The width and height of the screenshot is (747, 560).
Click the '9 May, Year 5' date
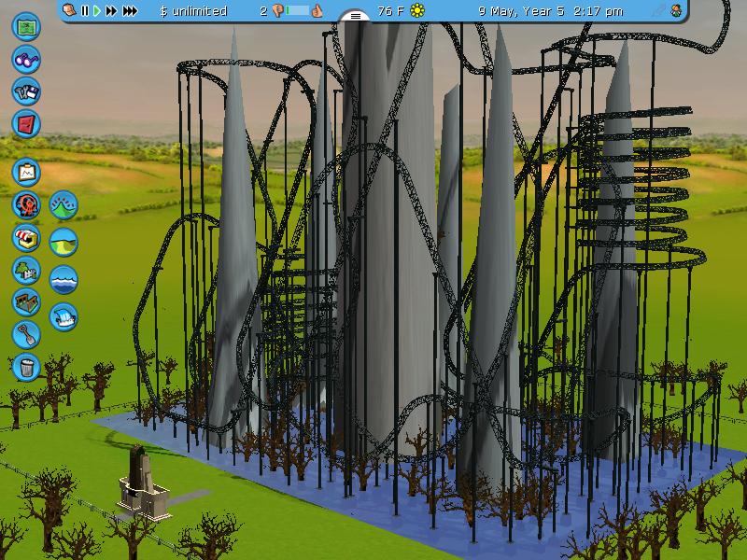pos(521,11)
